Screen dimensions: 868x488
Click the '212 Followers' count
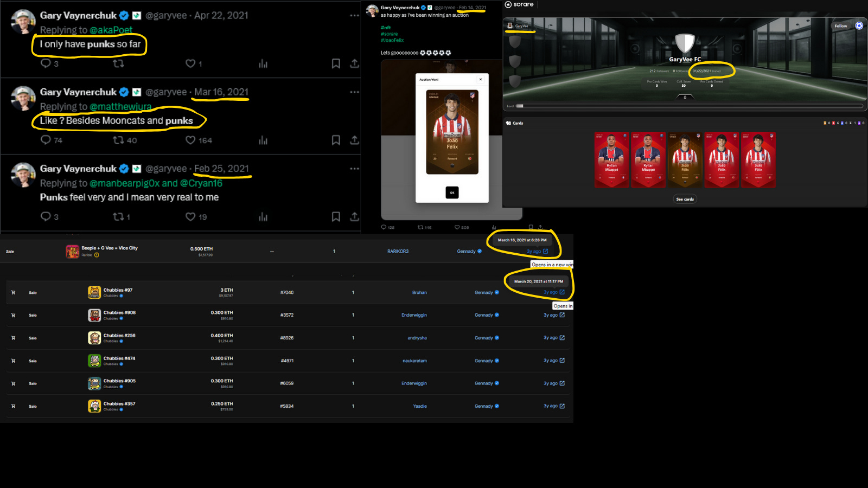(659, 71)
